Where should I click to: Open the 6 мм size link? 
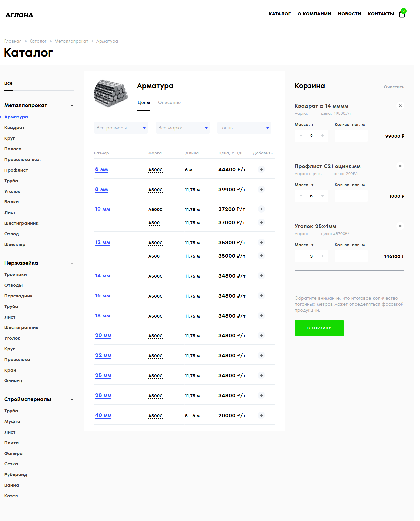pyautogui.click(x=101, y=169)
